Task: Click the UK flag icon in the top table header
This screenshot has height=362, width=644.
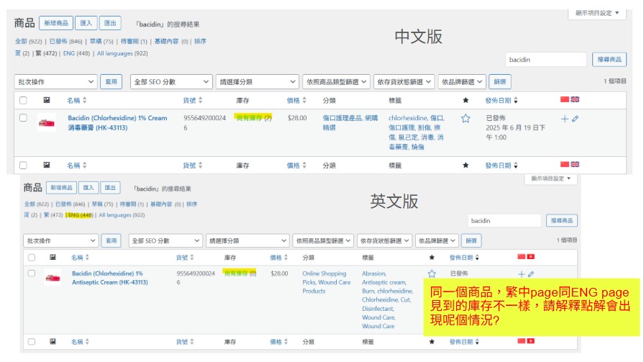Action: [575, 99]
